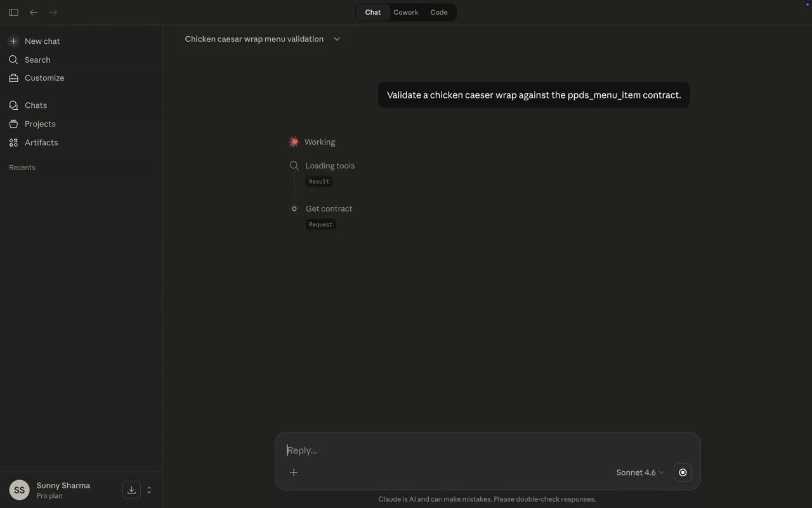Go back with the left arrow

pyautogui.click(x=34, y=12)
